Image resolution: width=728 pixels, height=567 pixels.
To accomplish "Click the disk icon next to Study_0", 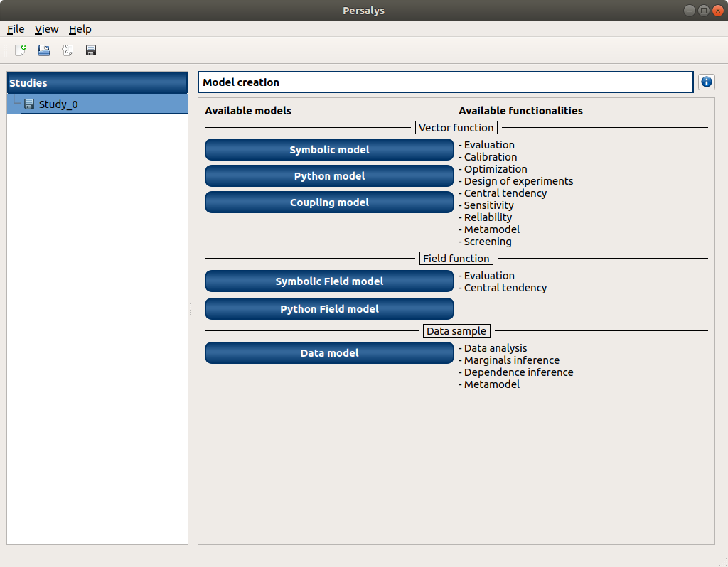I will pyautogui.click(x=29, y=104).
